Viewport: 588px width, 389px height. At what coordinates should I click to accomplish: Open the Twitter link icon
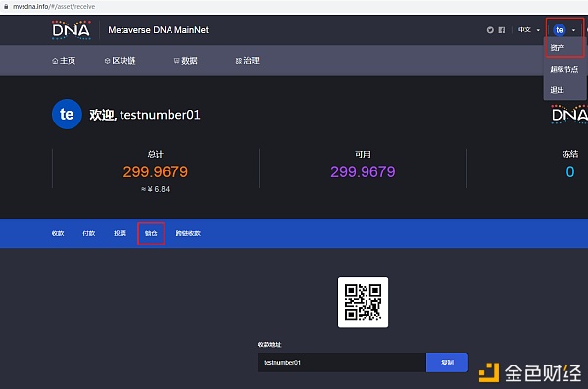pyautogui.click(x=490, y=30)
